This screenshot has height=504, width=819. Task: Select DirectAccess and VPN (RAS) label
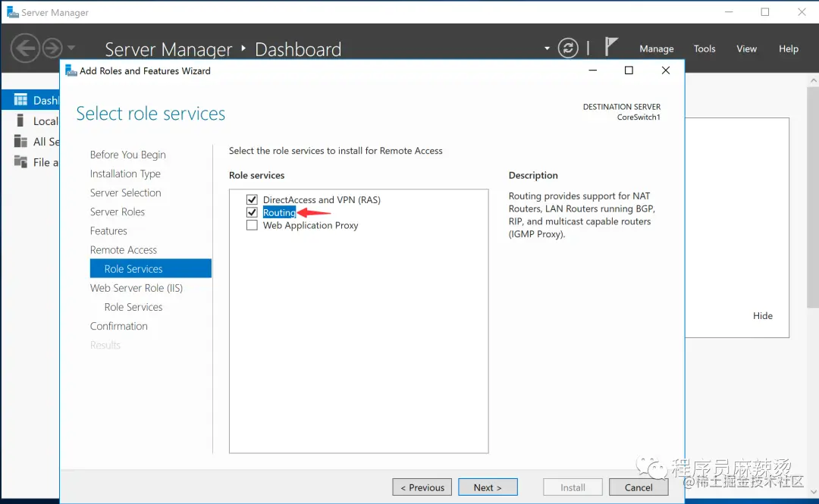322,199
